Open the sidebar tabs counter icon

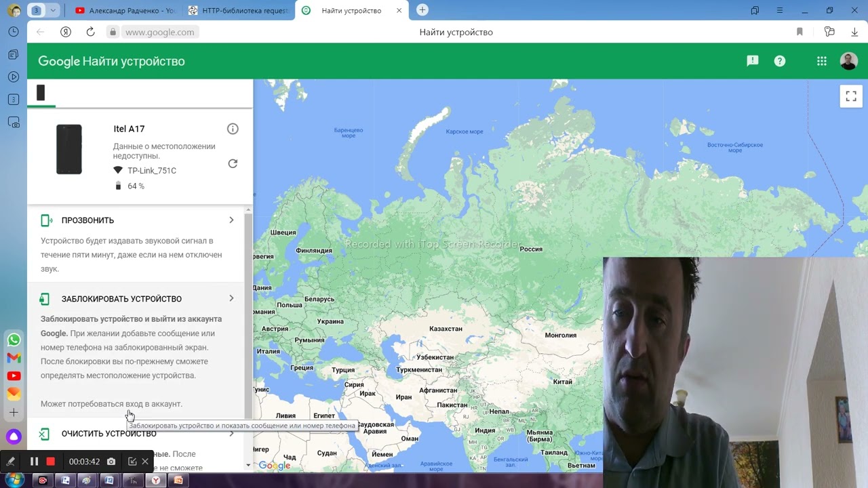pyautogui.click(x=14, y=100)
